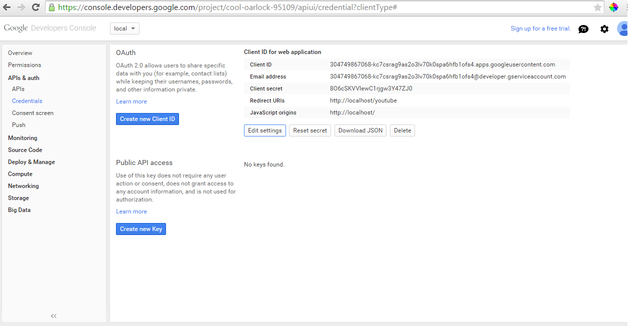Open Permissions in the sidebar

(x=24, y=65)
